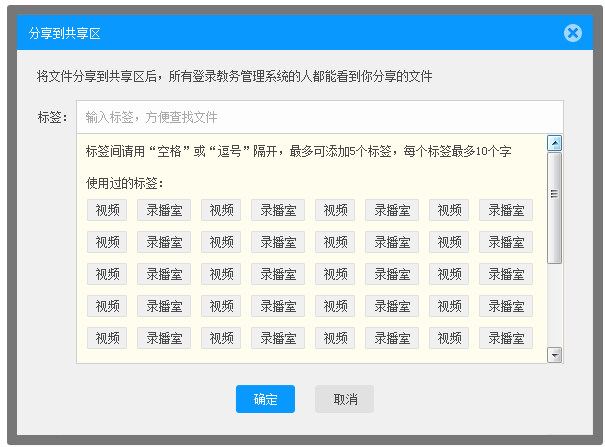Pick the first 视频 tag in the second row

[x=107, y=242]
